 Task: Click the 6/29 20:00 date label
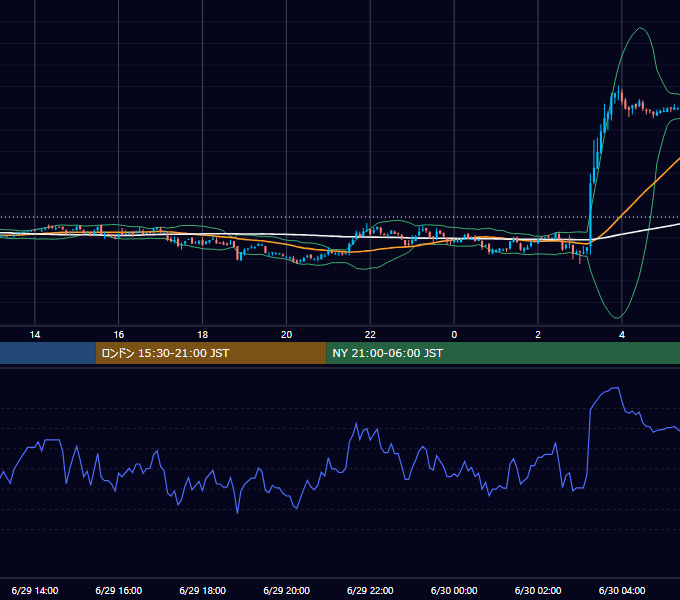point(286,590)
